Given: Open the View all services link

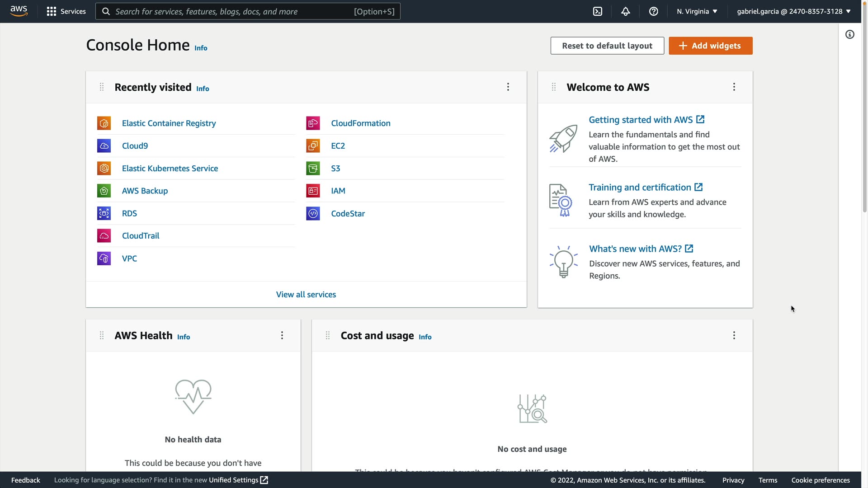Looking at the screenshot, I should (306, 295).
